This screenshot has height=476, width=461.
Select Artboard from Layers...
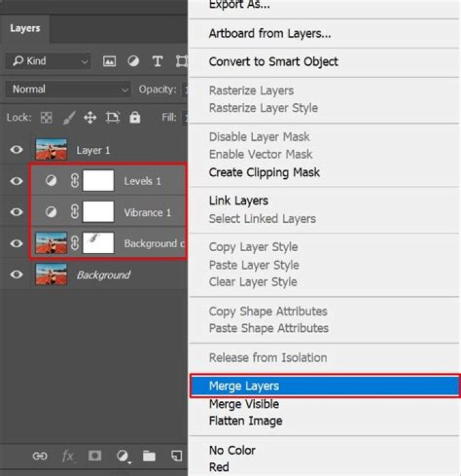point(270,33)
